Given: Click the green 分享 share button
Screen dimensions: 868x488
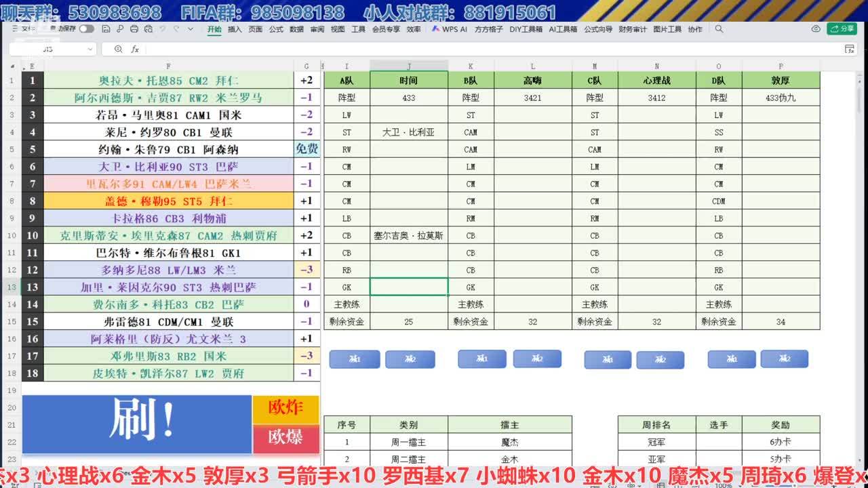Looking at the screenshot, I should (842, 28).
